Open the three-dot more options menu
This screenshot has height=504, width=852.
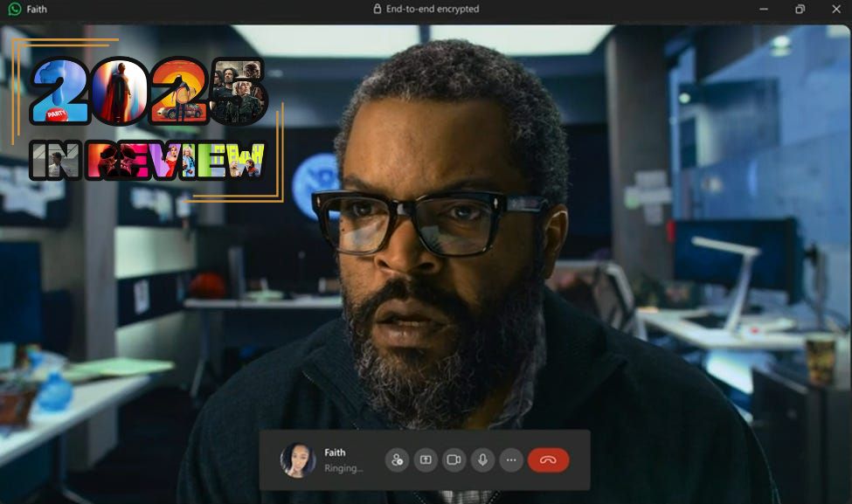(x=511, y=459)
